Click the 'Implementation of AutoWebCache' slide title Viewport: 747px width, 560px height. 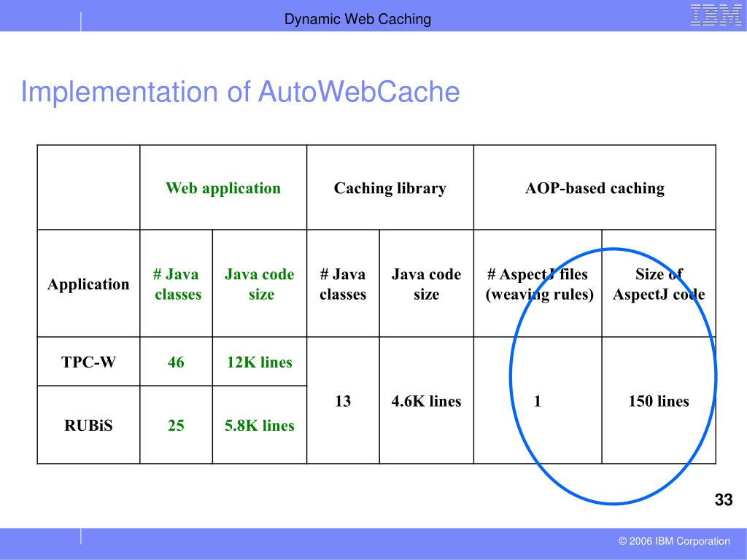click(240, 91)
